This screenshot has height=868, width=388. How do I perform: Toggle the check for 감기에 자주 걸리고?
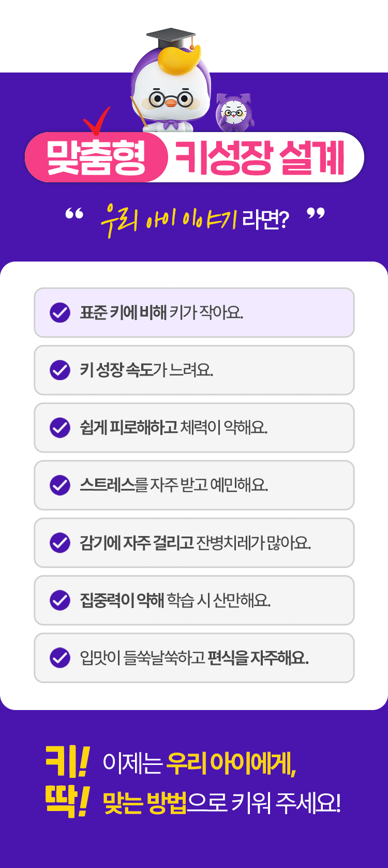click(60, 543)
